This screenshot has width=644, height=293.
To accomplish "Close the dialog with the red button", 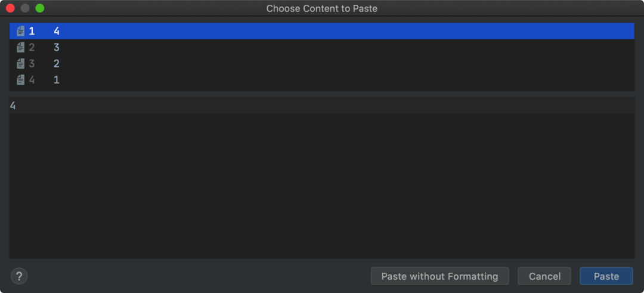I will [x=10, y=8].
